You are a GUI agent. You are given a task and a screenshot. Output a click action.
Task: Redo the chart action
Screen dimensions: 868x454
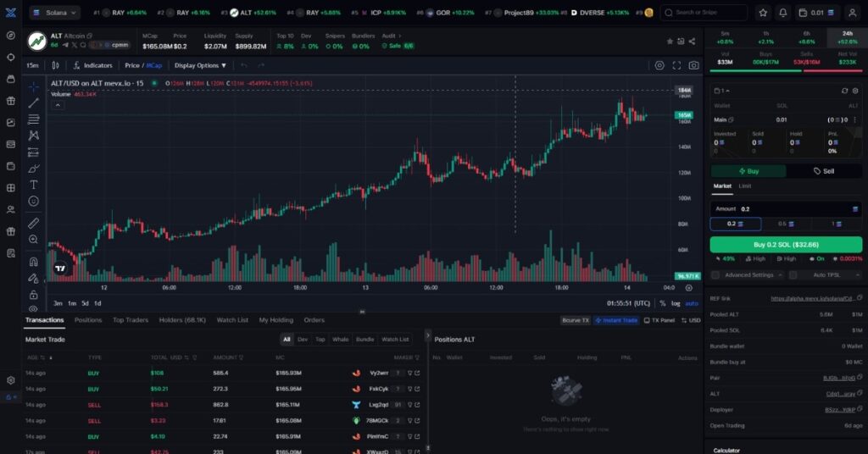(x=261, y=65)
